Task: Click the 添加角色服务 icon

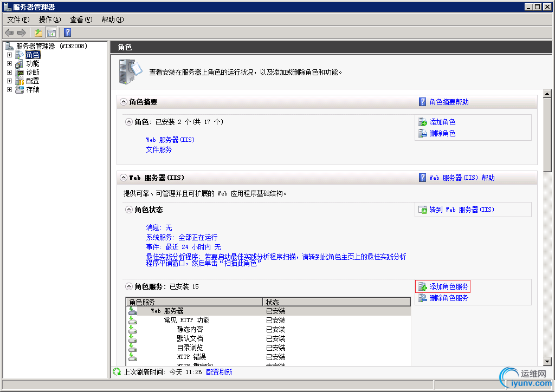Action: click(x=423, y=286)
